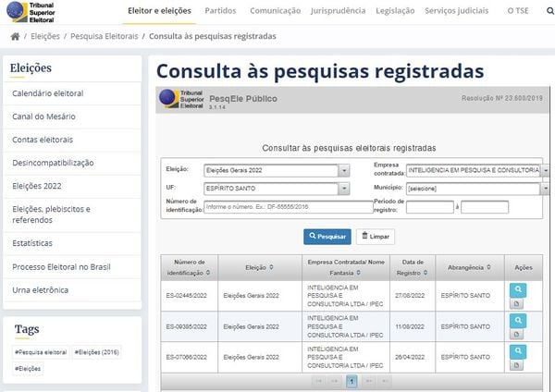Click the home icon in breadcrumb
Screen dimensions: 555x392
click(15, 36)
